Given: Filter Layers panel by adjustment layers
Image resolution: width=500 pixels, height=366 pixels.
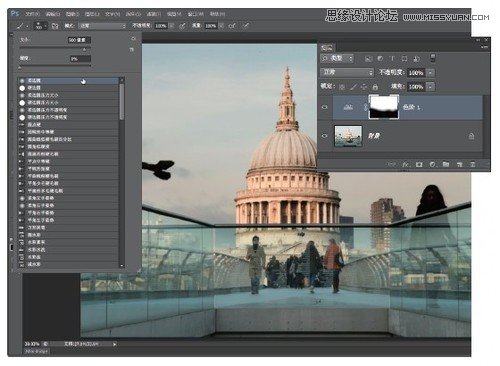Looking at the screenshot, I should [x=380, y=59].
